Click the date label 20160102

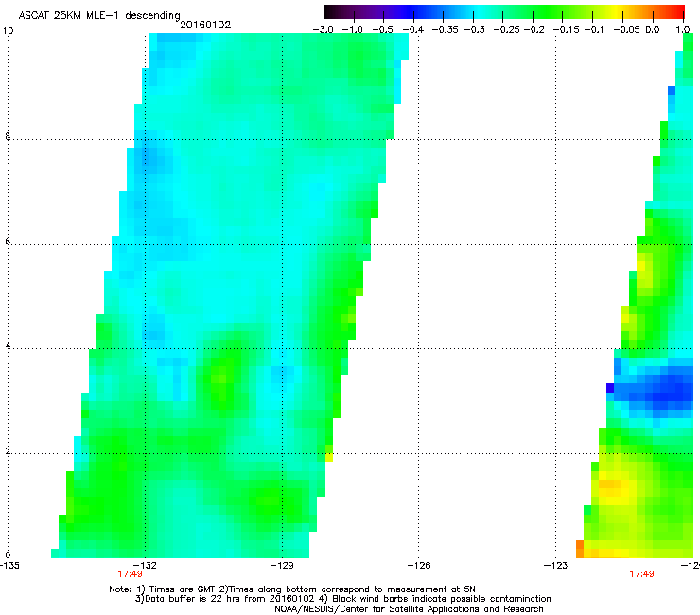click(205, 25)
